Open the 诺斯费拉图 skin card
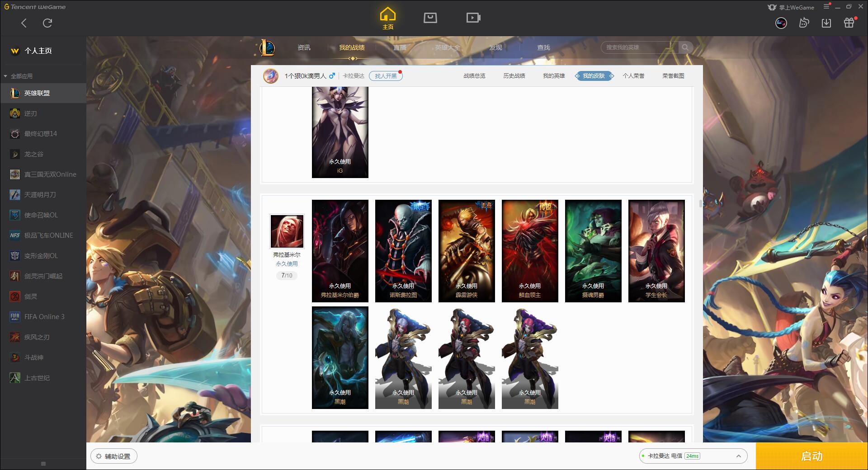The image size is (868, 470). 403,251
